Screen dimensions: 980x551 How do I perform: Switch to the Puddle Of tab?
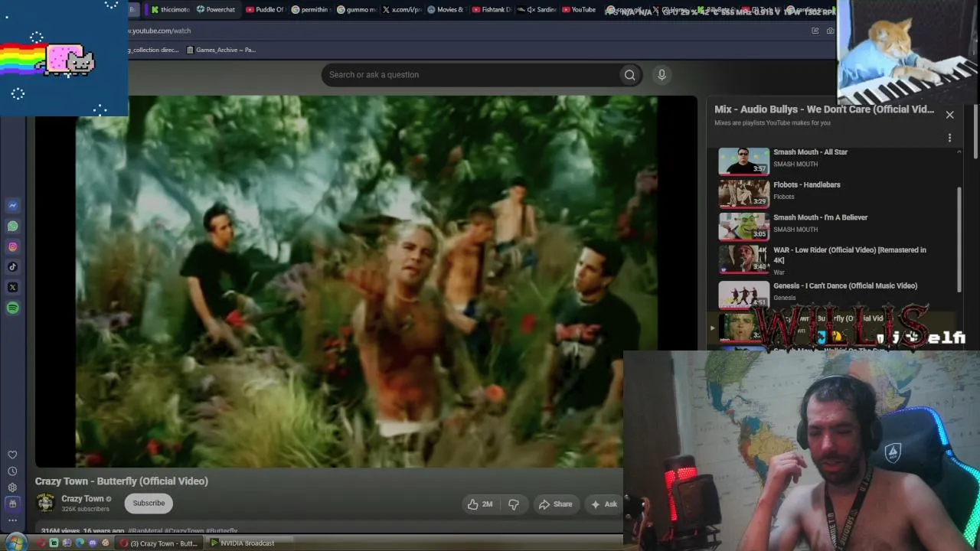click(x=264, y=10)
